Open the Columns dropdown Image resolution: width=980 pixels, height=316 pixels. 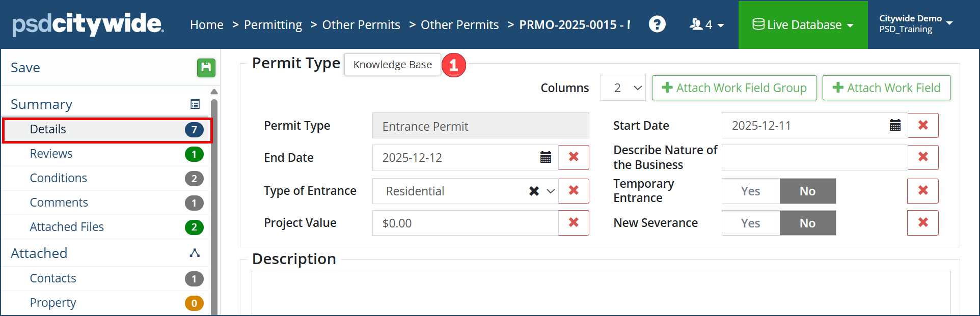click(623, 88)
